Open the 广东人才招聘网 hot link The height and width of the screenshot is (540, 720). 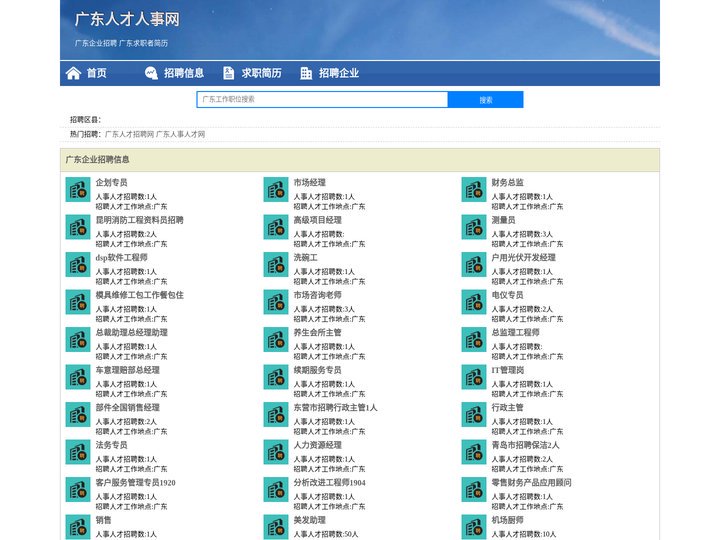(129, 134)
